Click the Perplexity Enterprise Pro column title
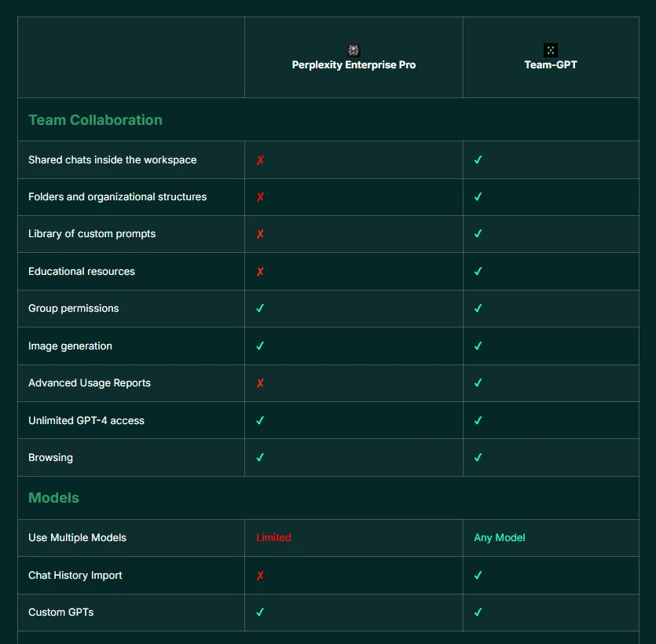656x644 pixels. click(x=354, y=65)
